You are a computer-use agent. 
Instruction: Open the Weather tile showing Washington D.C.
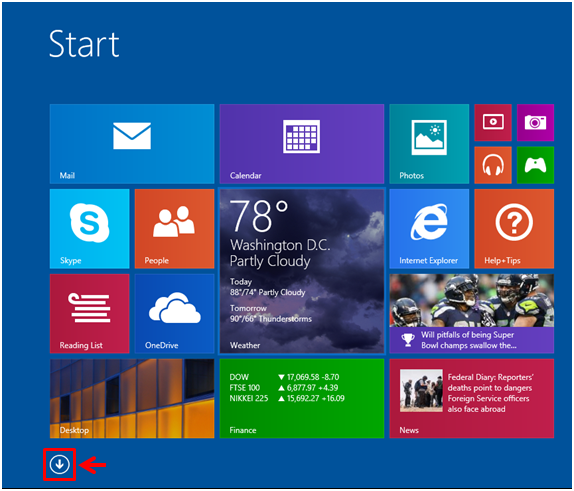tap(302, 271)
